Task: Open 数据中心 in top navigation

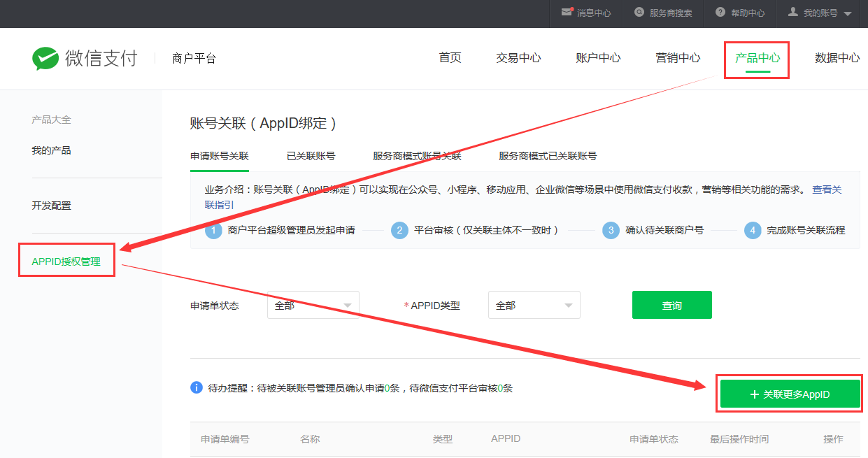Action: pos(837,58)
